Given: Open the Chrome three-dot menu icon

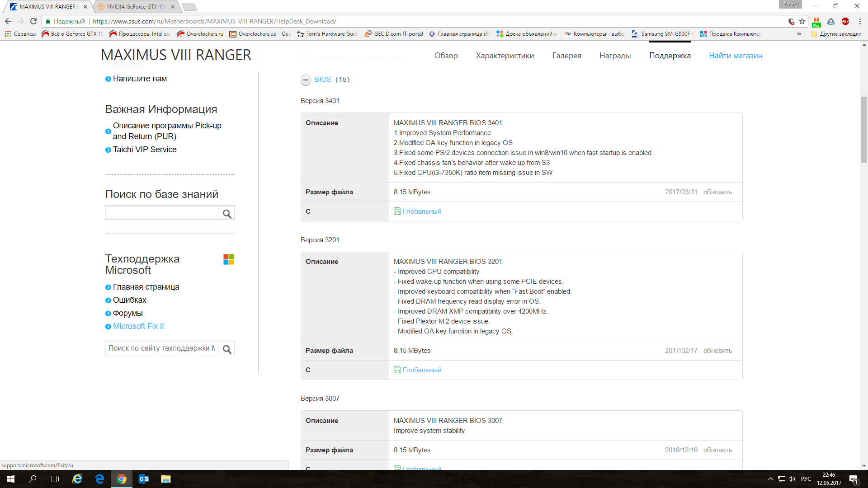Looking at the screenshot, I should click(x=860, y=21).
